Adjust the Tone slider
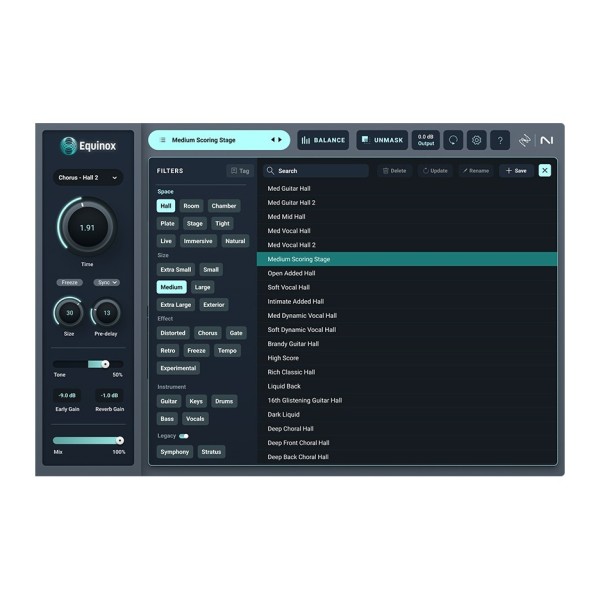600x600 pixels. [88, 364]
